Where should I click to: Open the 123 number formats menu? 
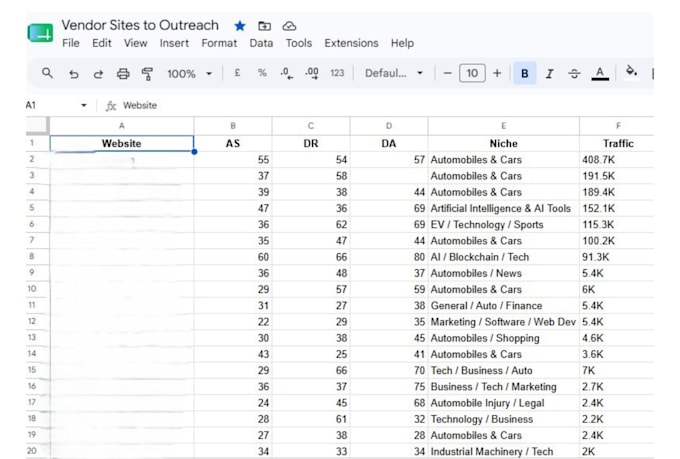[x=337, y=73]
